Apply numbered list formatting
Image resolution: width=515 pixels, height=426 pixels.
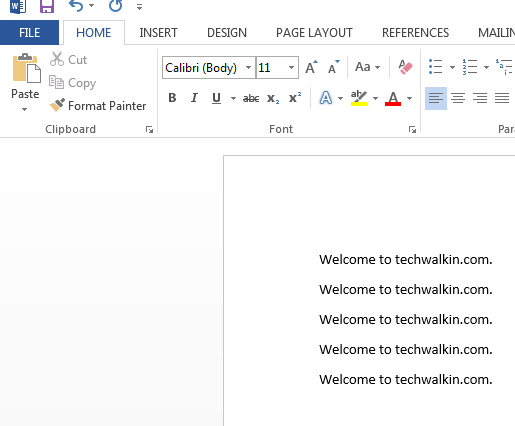(x=470, y=67)
